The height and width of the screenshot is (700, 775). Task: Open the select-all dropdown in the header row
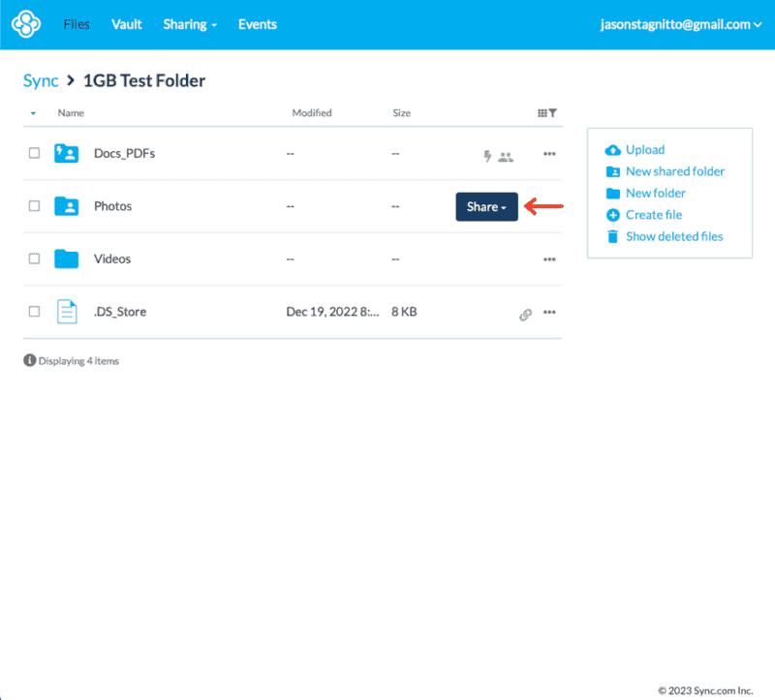[32, 113]
